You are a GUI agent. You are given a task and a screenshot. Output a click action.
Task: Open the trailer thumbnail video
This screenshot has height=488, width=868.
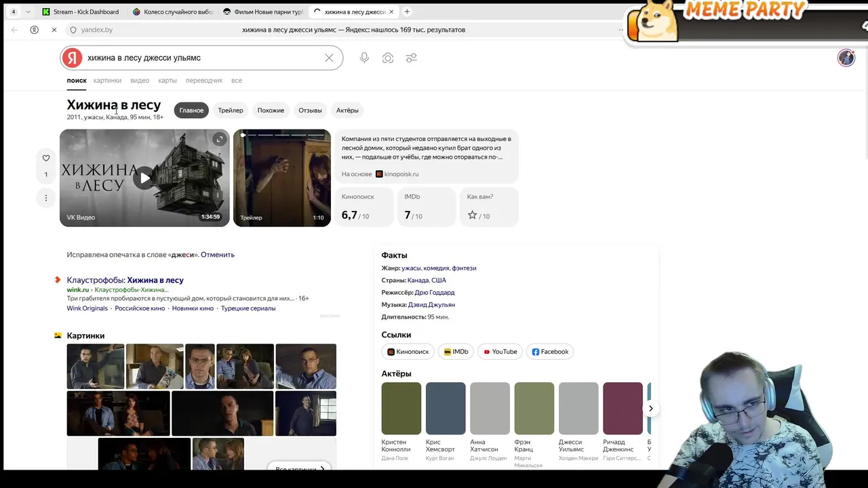282,178
